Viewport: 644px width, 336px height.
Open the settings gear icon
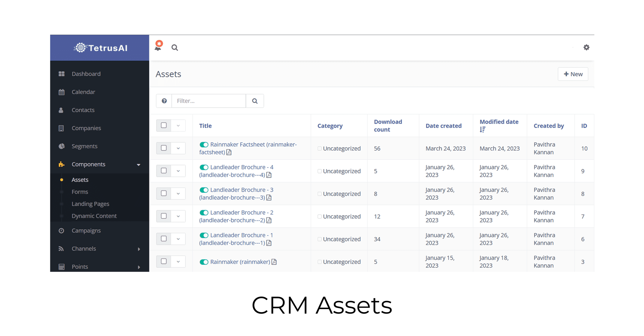(586, 47)
